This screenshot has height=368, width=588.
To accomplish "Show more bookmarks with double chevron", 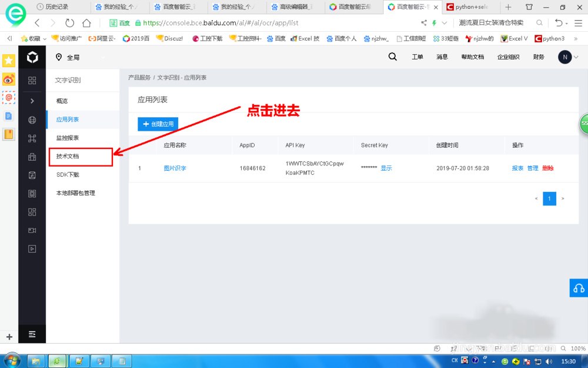I will click(576, 38).
